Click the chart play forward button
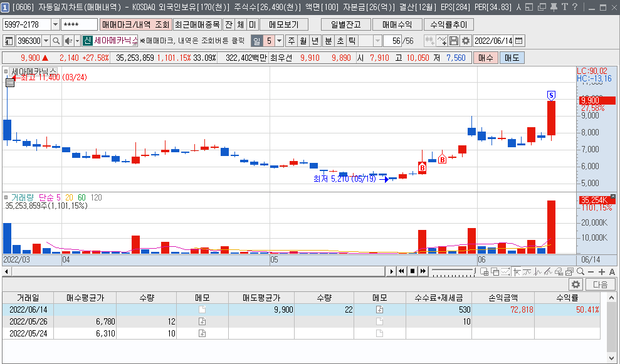Image resolution: width=620 pixels, height=364 pixels. [x=391, y=271]
